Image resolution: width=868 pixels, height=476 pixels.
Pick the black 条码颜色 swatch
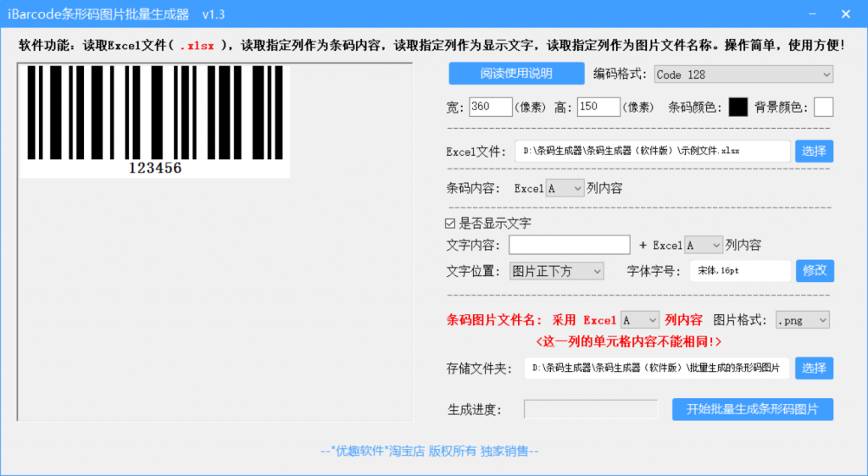pyautogui.click(x=738, y=108)
